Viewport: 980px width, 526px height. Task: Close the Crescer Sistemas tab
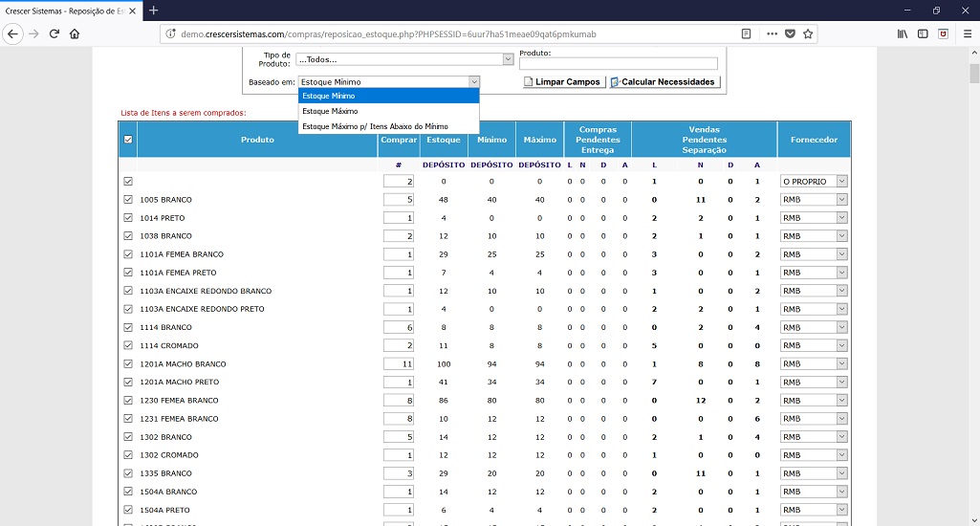pos(133,11)
